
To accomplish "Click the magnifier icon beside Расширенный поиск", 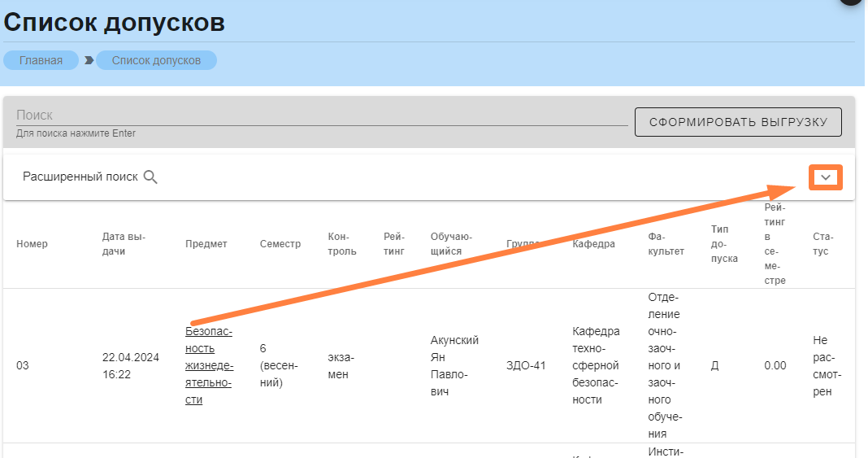I will tap(150, 177).
